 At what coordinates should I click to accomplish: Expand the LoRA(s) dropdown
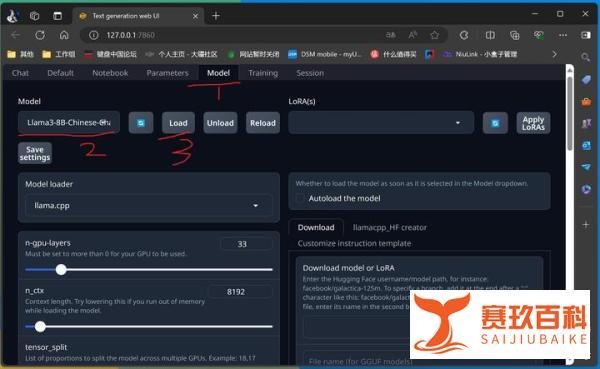coord(381,123)
